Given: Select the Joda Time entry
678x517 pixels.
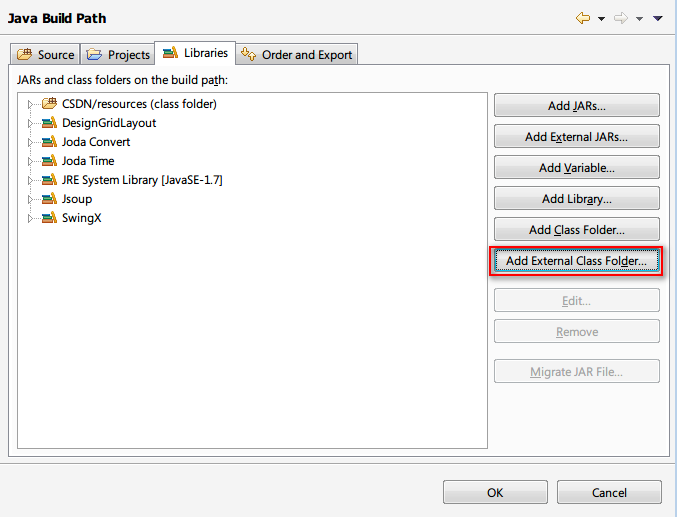Looking at the screenshot, I should click(x=88, y=161).
